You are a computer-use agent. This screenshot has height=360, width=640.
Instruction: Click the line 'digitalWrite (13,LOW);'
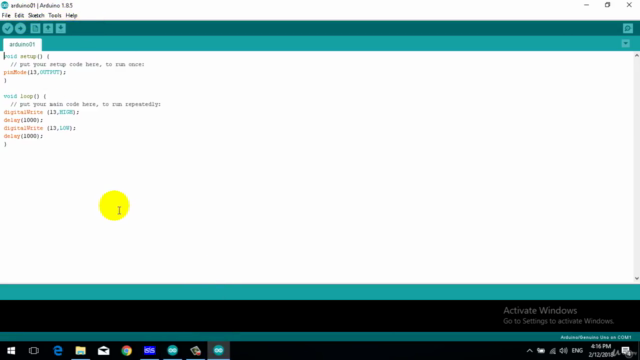coord(40,128)
